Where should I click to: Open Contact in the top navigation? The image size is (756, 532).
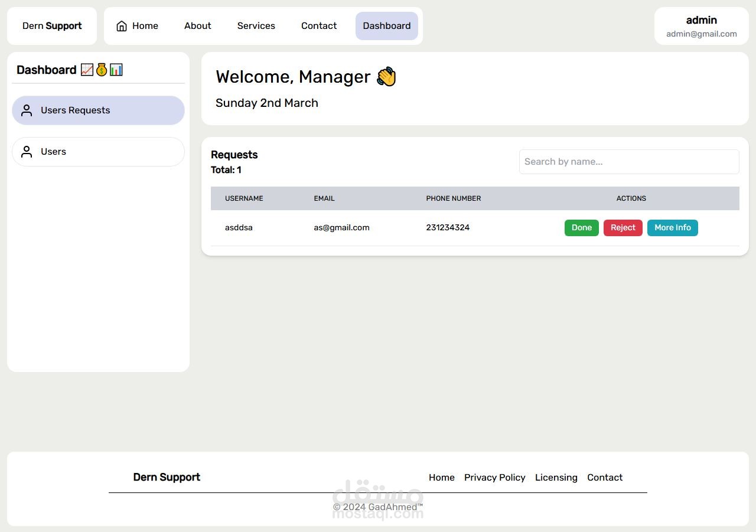319,26
